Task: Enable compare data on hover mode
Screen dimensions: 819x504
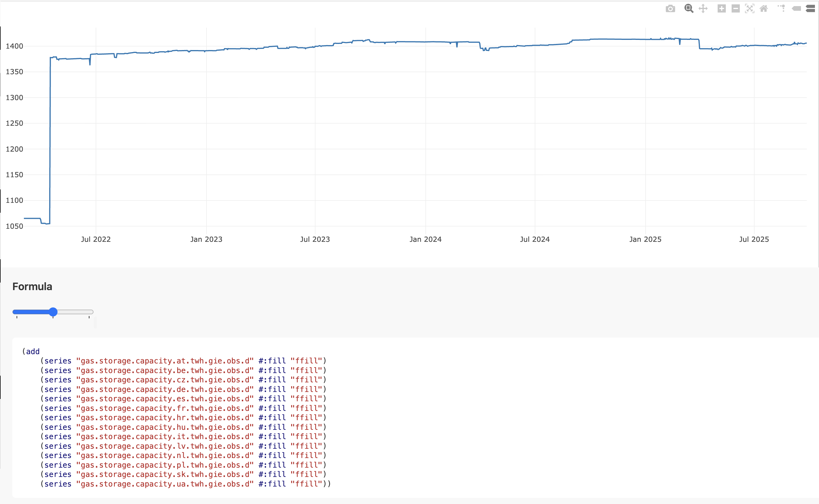Action: 811,9
